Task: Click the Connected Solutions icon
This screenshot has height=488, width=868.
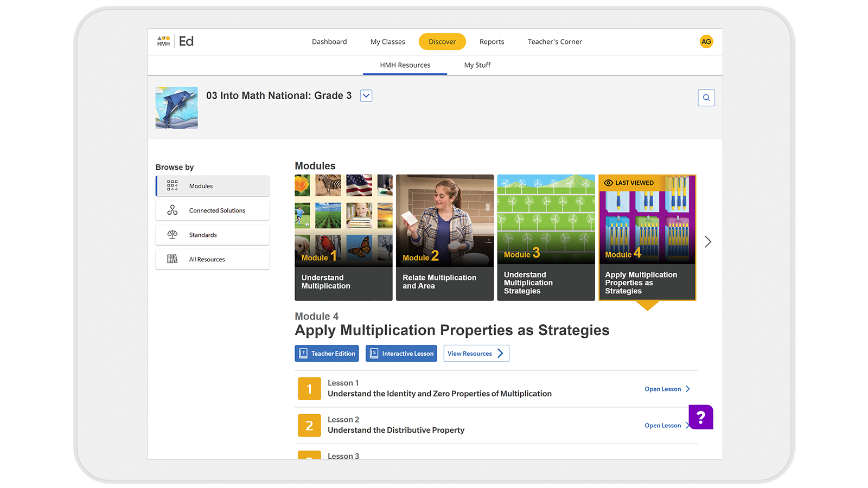Action: (171, 210)
